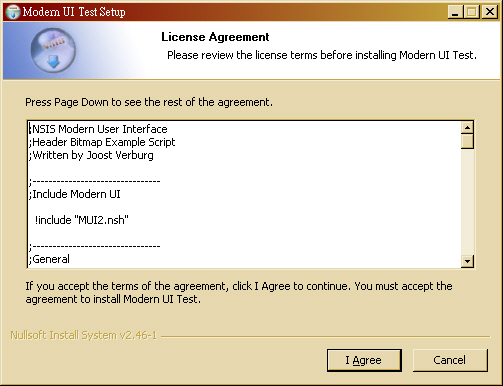The height and width of the screenshot is (386, 503).
Task: Click the installer icon in the title bar
Action: tap(13, 12)
